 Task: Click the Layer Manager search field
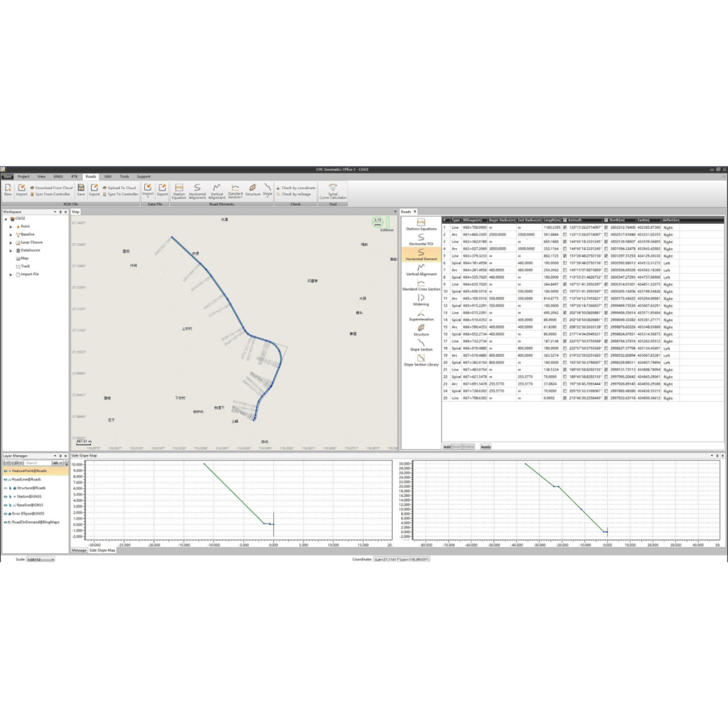coord(38,462)
